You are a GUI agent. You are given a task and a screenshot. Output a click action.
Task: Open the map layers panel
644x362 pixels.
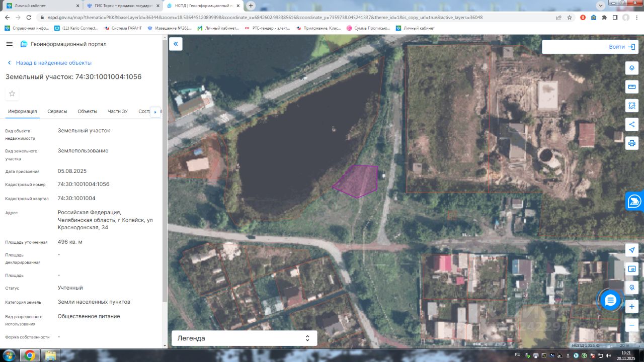632,68
